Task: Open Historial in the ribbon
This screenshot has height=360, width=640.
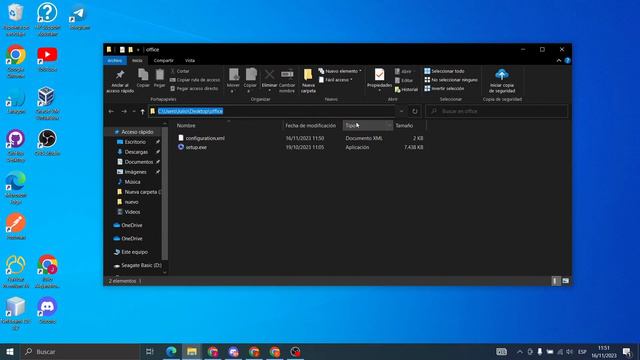Action: click(406, 89)
